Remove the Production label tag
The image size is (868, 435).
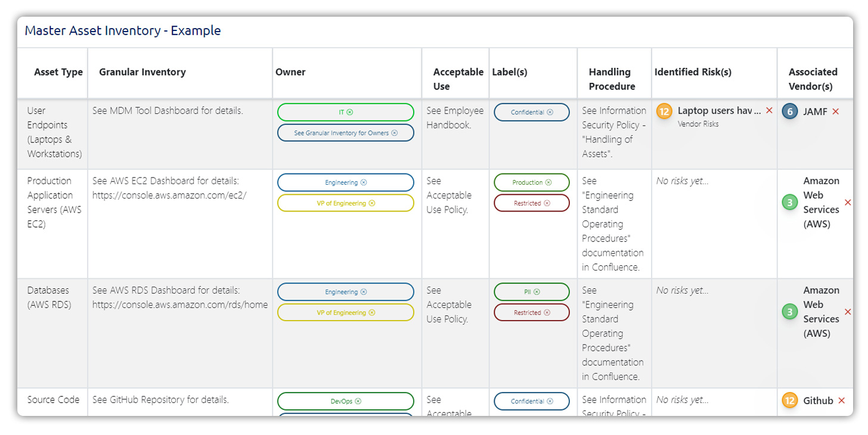coord(548,182)
